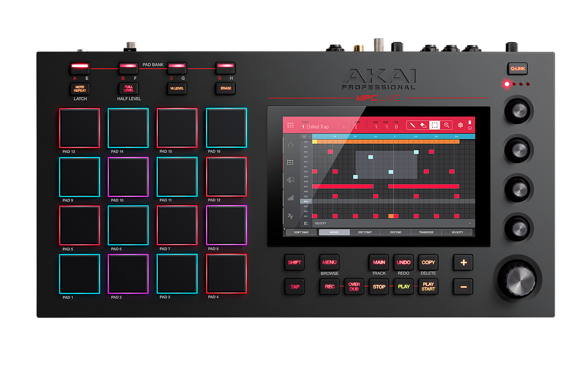Open the XY pad sidebar icon

[291, 216]
